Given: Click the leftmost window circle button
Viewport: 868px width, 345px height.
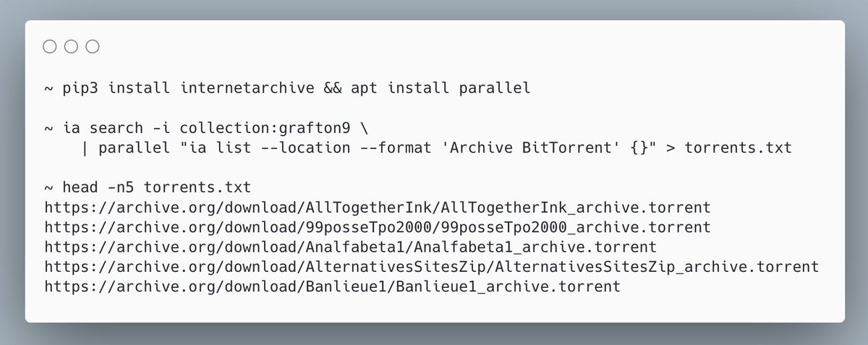Looking at the screenshot, I should point(50,48).
